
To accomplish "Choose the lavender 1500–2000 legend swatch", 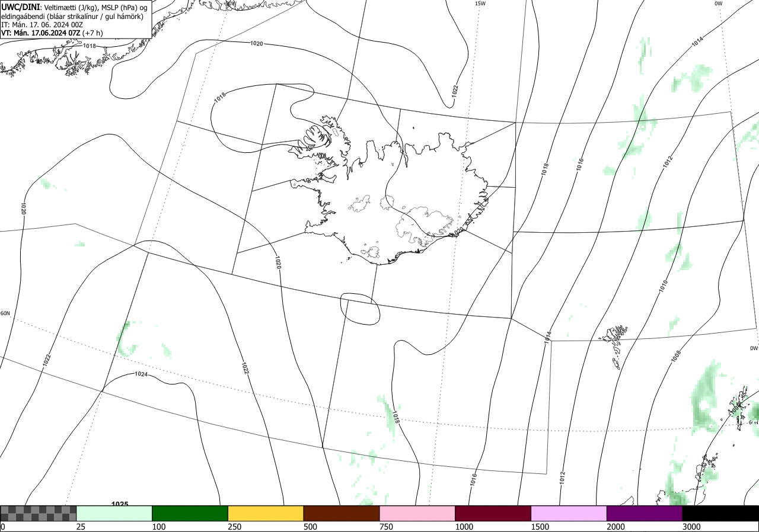I will pyautogui.click(x=569, y=513).
